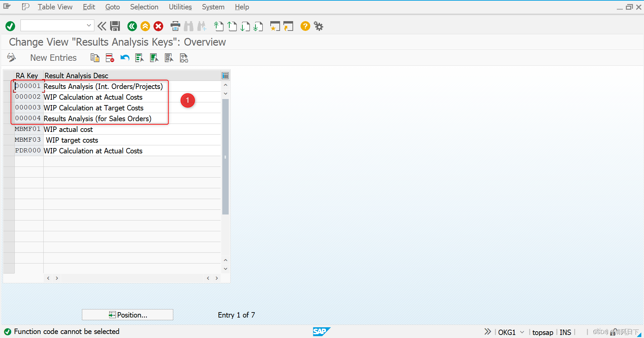
Task: Open the System menu
Action: [x=213, y=7]
